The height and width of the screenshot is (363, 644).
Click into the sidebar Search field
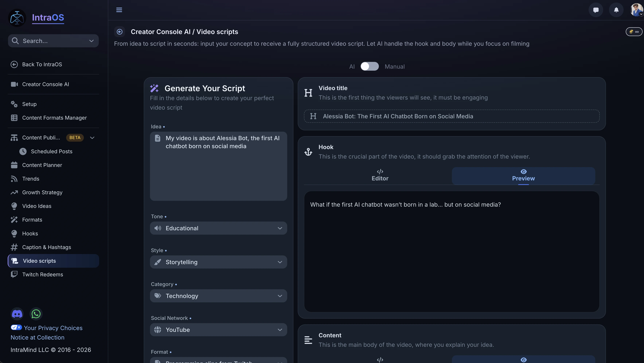pyautogui.click(x=54, y=41)
